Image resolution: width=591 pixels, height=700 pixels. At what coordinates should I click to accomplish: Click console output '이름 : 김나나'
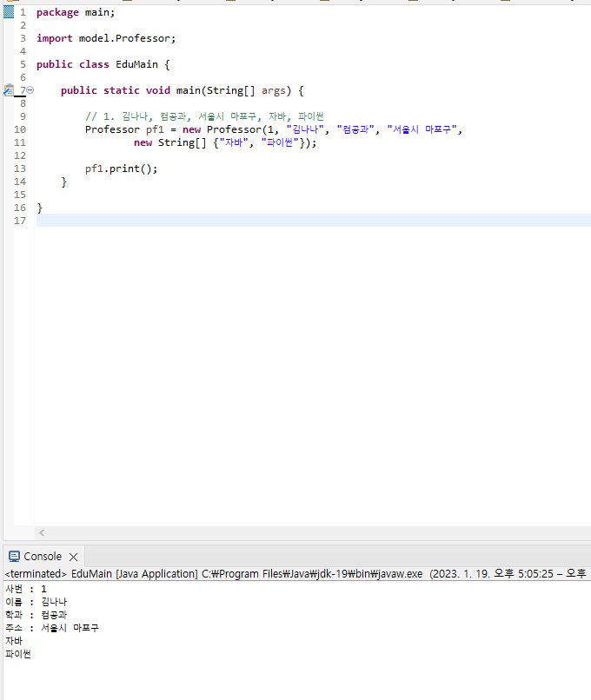(37, 602)
